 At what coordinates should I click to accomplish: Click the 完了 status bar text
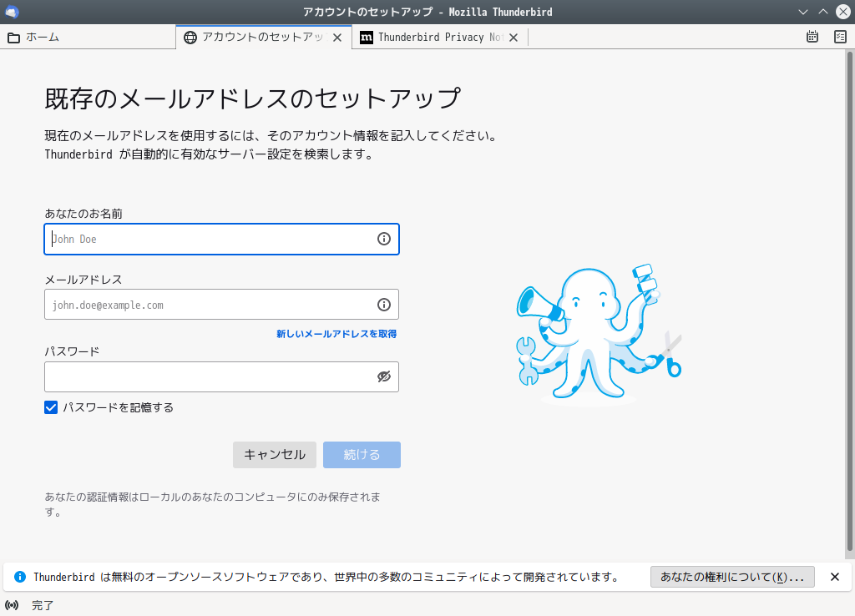[x=43, y=605]
